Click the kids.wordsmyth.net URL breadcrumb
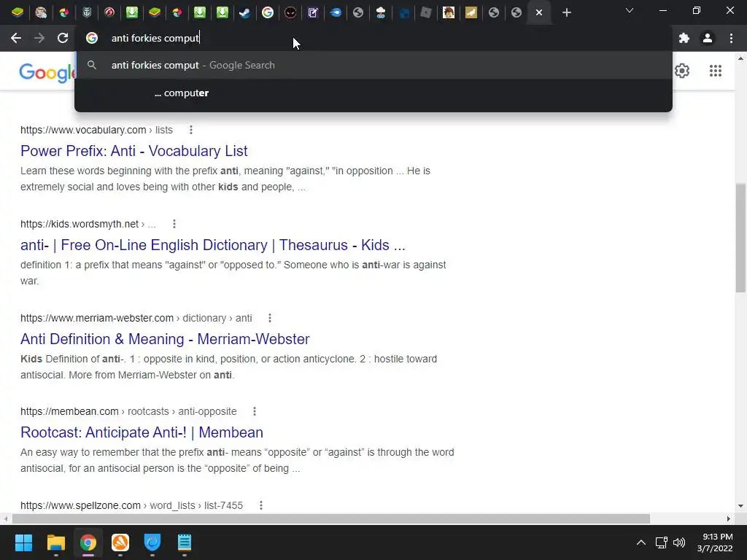Screen dimensions: 747x560 click(88, 224)
